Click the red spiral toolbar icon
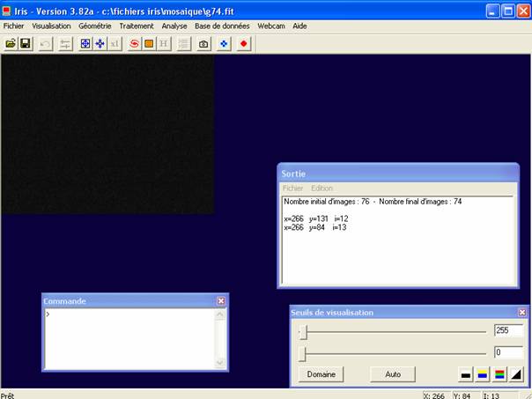532x399 pixels. point(135,43)
